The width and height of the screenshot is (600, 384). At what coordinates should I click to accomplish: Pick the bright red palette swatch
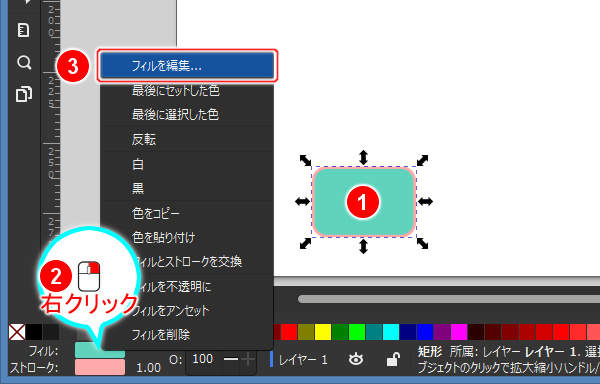[x=289, y=332]
